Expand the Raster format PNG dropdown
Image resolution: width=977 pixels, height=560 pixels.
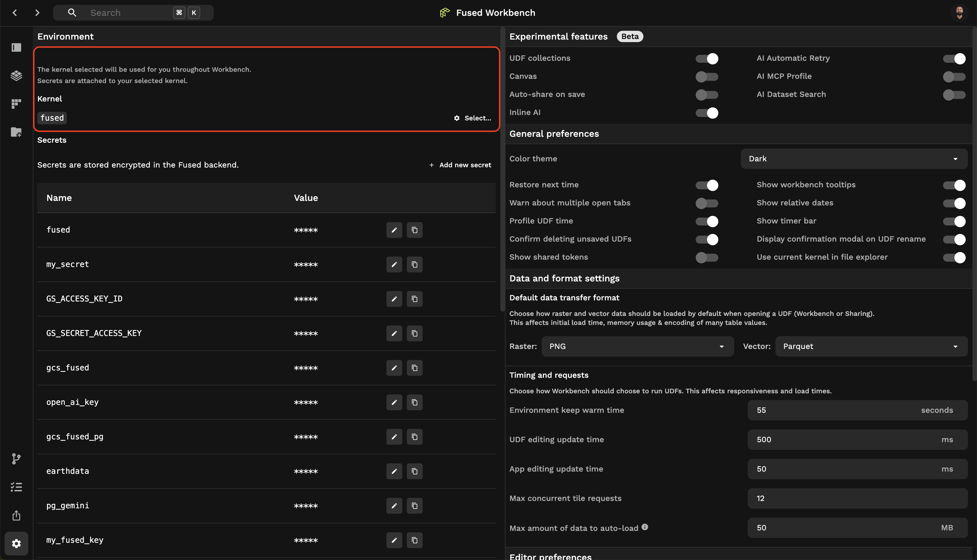(637, 346)
